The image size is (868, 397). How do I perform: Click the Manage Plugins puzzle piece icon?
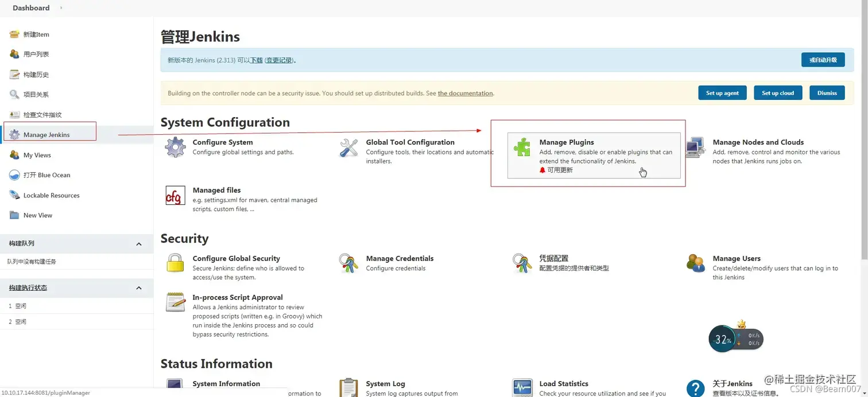[522, 147]
